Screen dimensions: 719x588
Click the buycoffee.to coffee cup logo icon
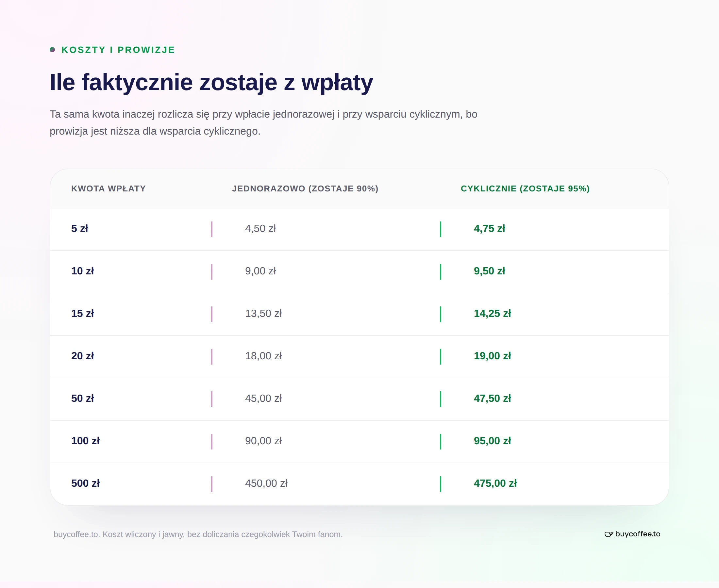[x=609, y=534]
